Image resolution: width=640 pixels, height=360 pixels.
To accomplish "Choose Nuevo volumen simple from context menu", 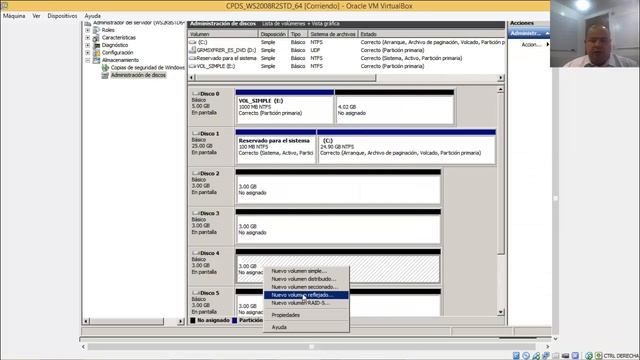I will [x=306, y=271].
